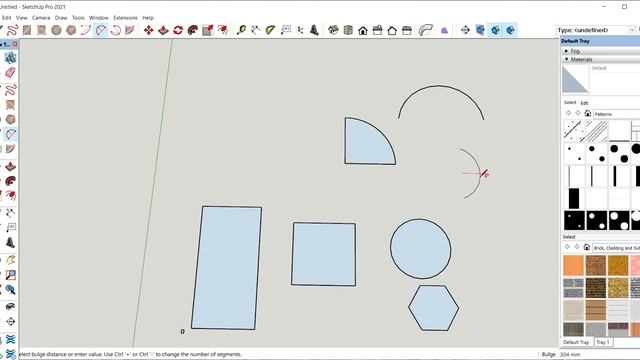Select the Circle tool in top toolbar
Viewport: 640px width, 360px height.
click(x=56, y=30)
